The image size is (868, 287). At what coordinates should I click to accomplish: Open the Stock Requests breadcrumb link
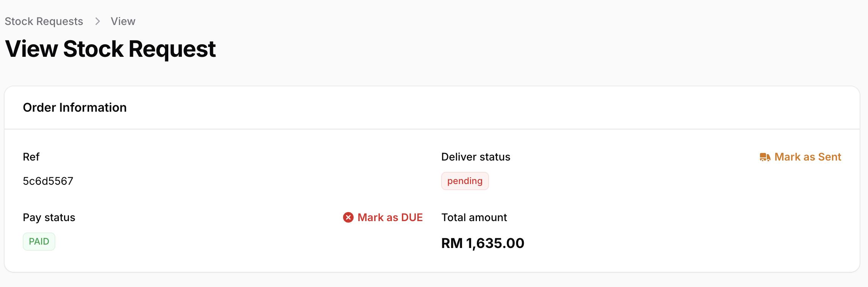tap(44, 21)
